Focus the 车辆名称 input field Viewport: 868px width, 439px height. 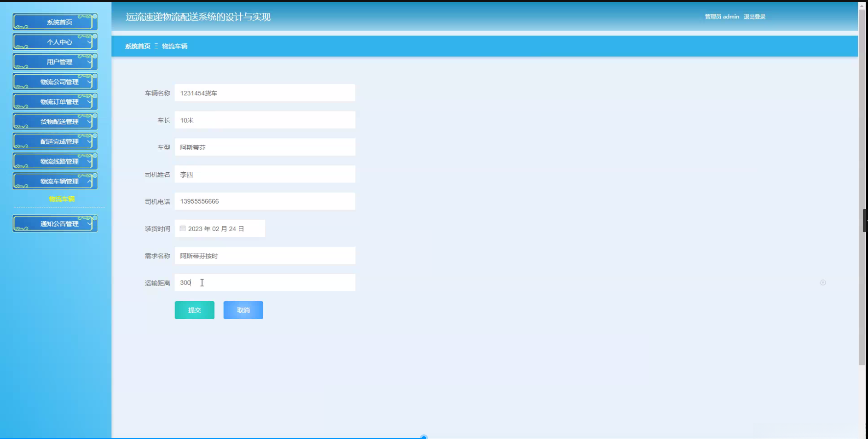265,93
